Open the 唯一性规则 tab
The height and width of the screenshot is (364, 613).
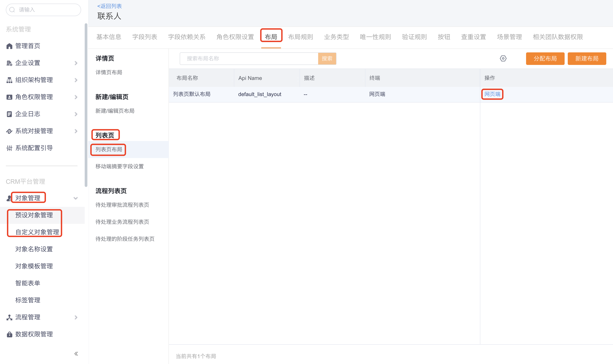(375, 37)
